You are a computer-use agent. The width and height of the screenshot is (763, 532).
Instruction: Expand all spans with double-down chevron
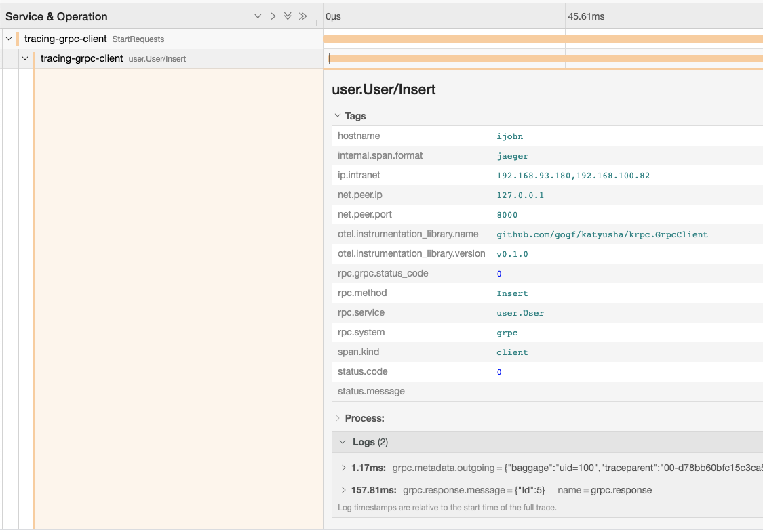pos(288,16)
